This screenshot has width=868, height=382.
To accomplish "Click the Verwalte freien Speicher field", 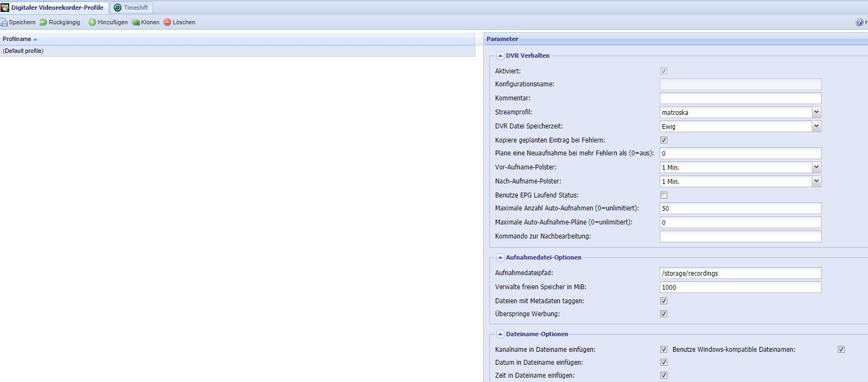I will tap(740, 287).
